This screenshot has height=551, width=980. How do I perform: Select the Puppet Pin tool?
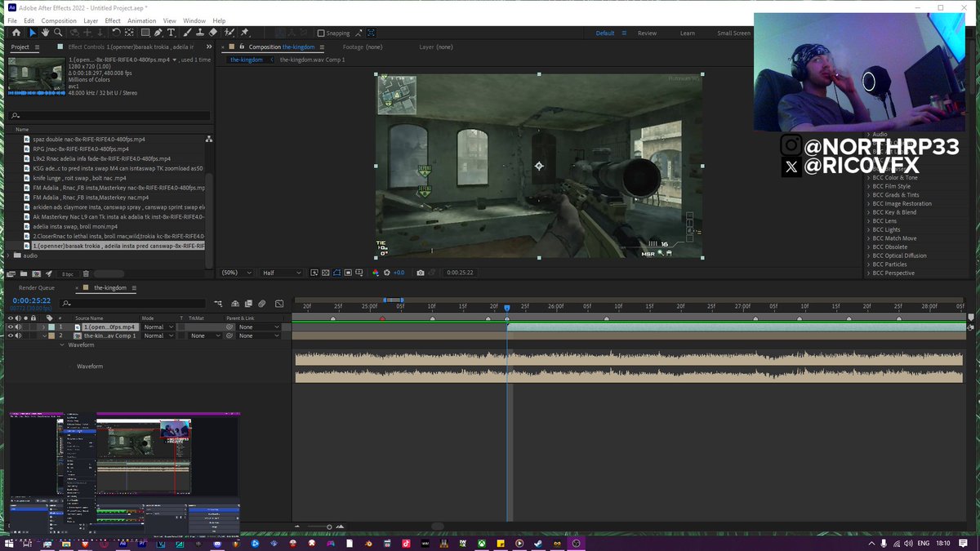point(245,33)
